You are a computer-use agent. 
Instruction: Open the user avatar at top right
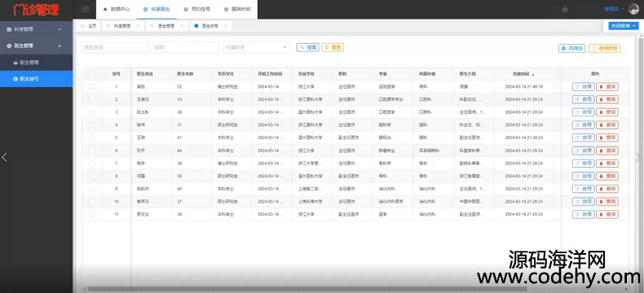[633, 9]
